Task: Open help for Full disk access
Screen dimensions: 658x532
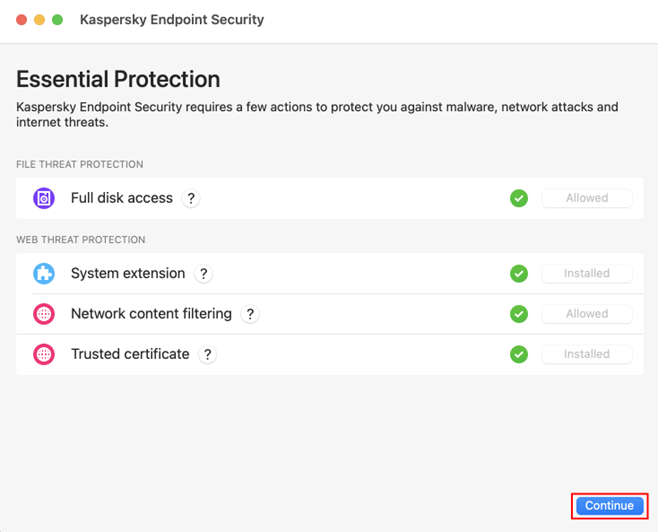Action: pyautogui.click(x=191, y=198)
